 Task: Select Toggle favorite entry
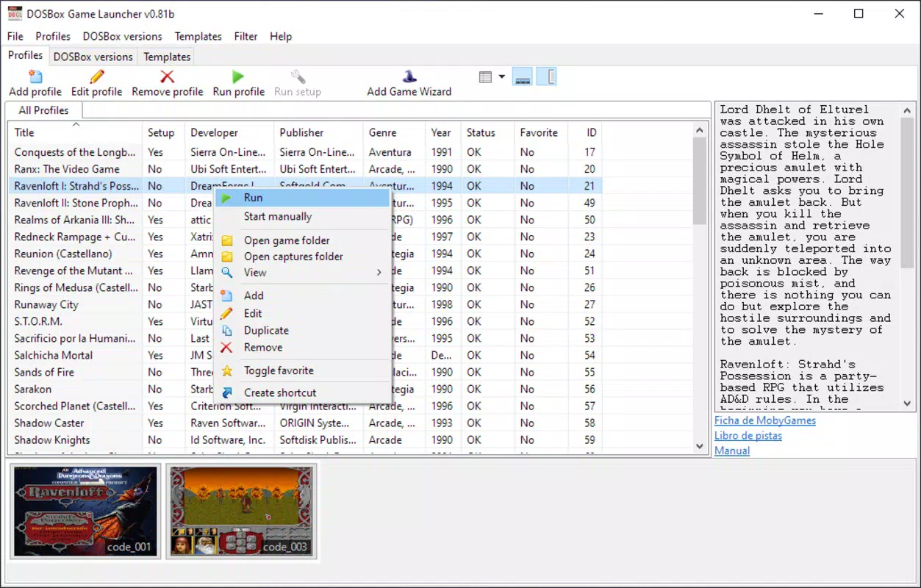click(x=302, y=371)
